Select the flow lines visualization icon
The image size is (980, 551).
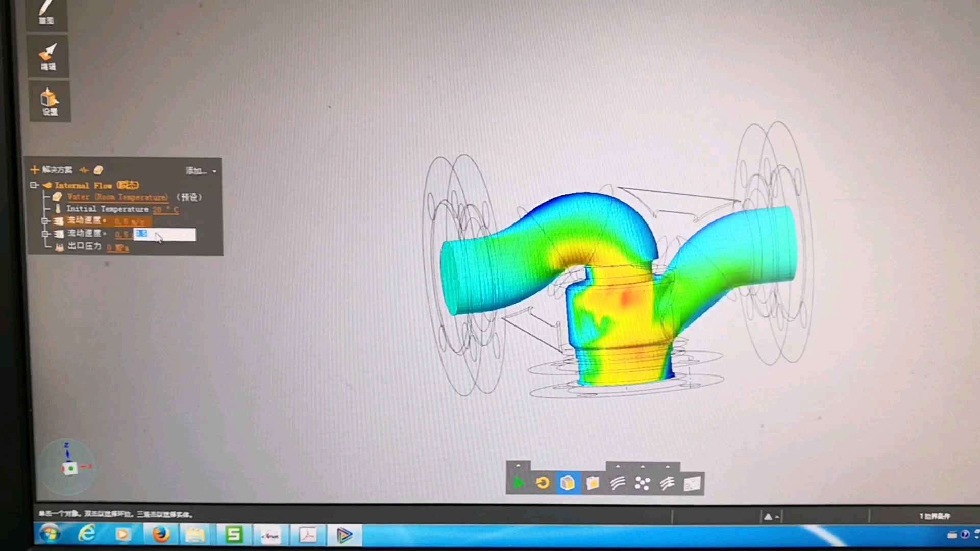point(618,483)
